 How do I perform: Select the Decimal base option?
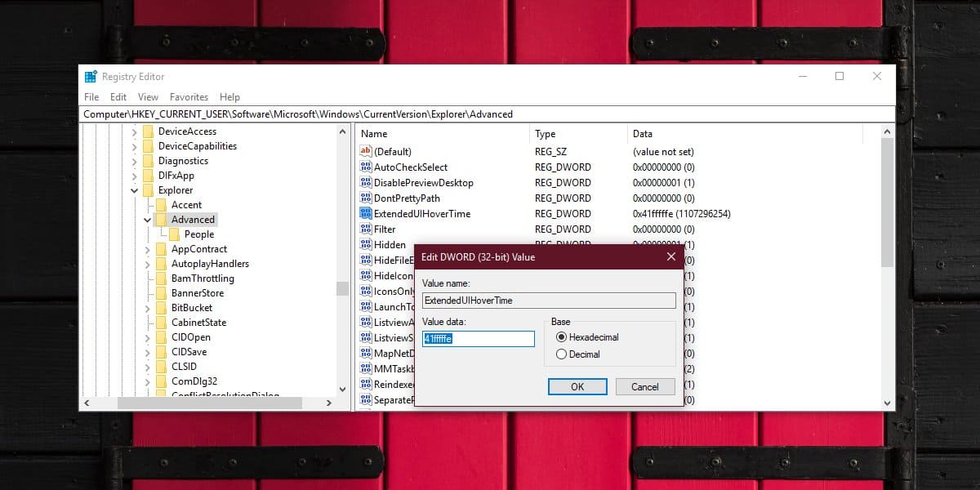(x=561, y=354)
